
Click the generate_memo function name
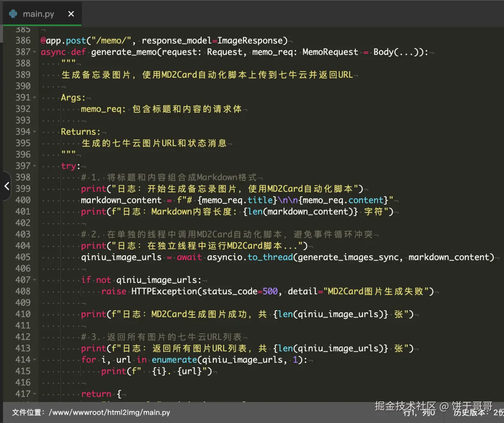124,52
